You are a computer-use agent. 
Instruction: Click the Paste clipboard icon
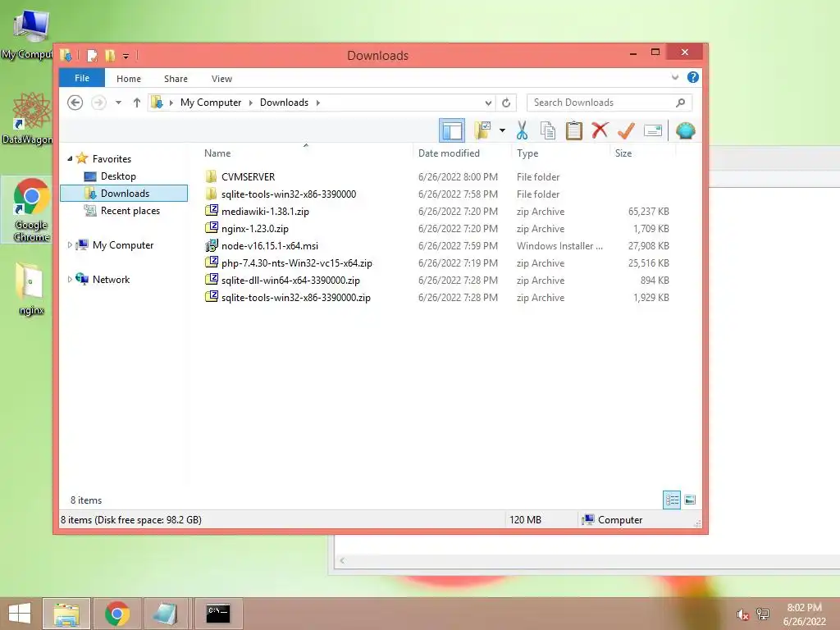[573, 130]
